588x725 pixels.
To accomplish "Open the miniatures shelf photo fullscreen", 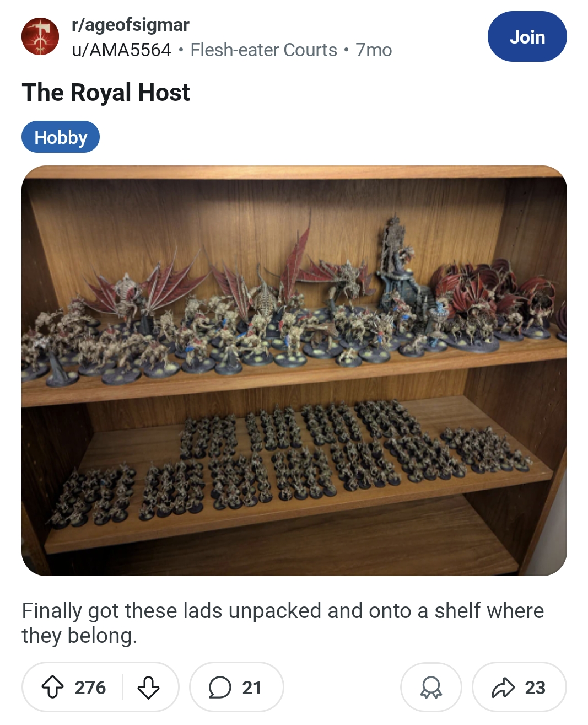I will pyautogui.click(x=294, y=370).
